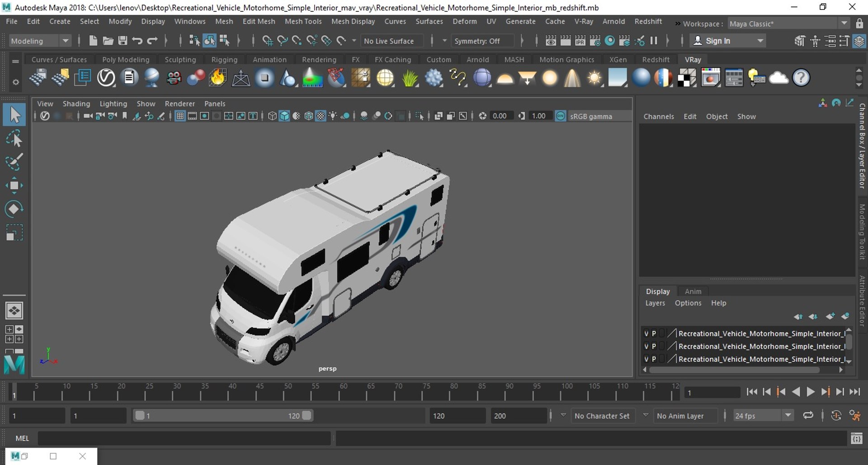
Task: Open the Layers menu in layer editor
Action: point(655,303)
